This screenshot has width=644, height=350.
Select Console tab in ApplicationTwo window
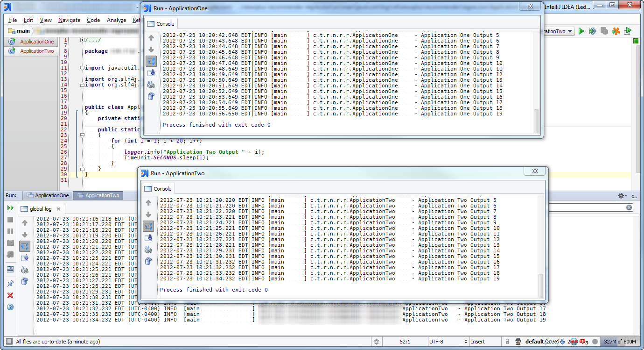pyautogui.click(x=158, y=189)
